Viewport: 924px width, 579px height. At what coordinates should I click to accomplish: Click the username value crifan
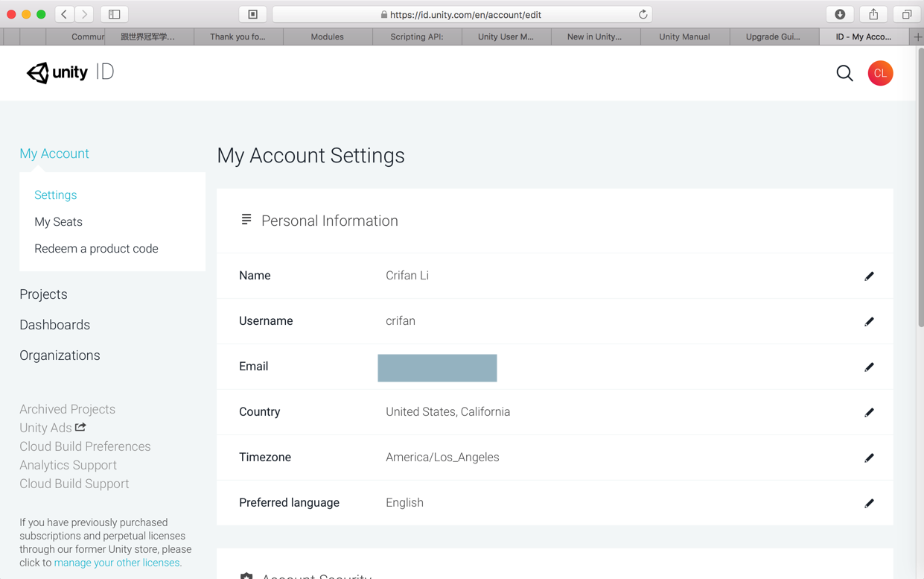click(401, 321)
